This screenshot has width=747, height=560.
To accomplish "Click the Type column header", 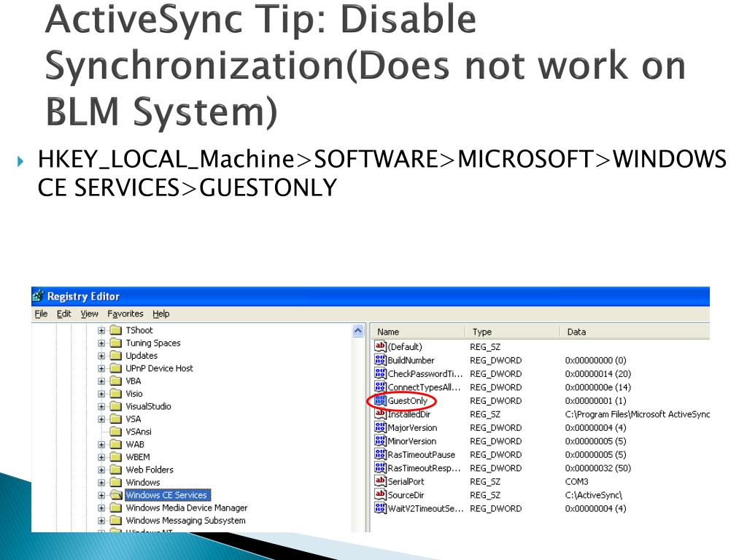I will pyautogui.click(x=512, y=332).
